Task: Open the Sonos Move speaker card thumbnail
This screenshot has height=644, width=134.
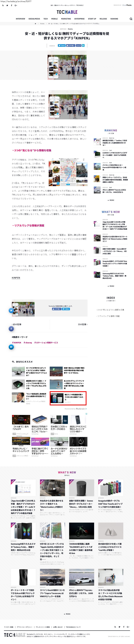Action: tap(81, 488)
